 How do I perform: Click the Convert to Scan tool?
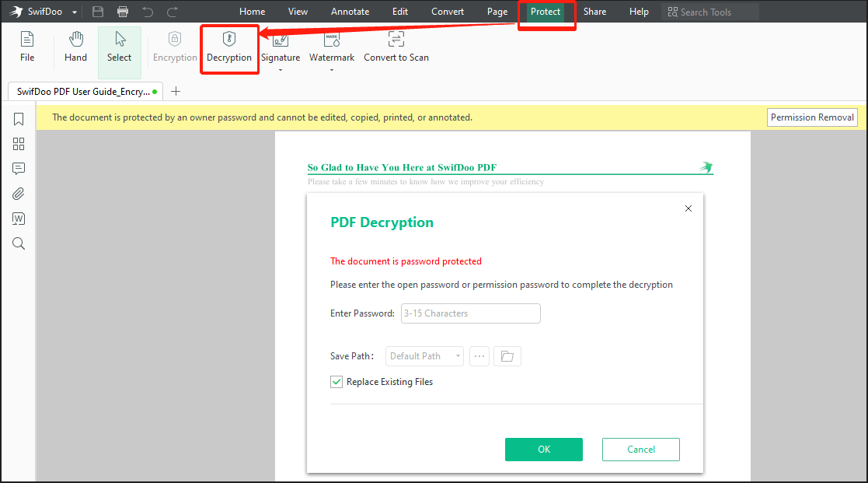click(x=396, y=47)
